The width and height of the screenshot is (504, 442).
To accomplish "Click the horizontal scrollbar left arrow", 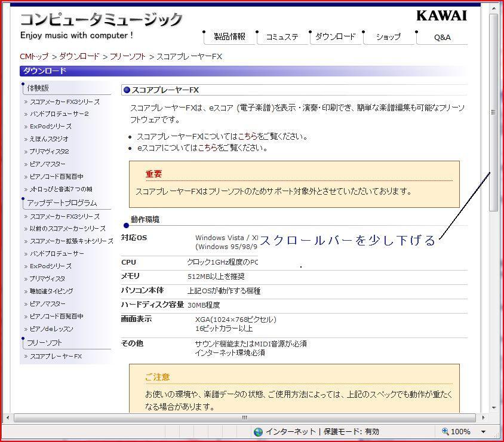I will pyautogui.click(x=8, y=418).
